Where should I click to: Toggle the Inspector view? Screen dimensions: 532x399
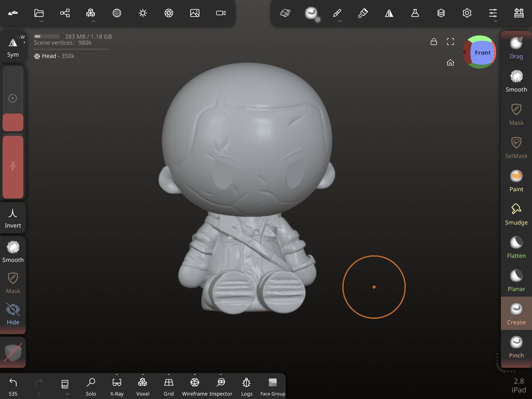tap(221, 386)
